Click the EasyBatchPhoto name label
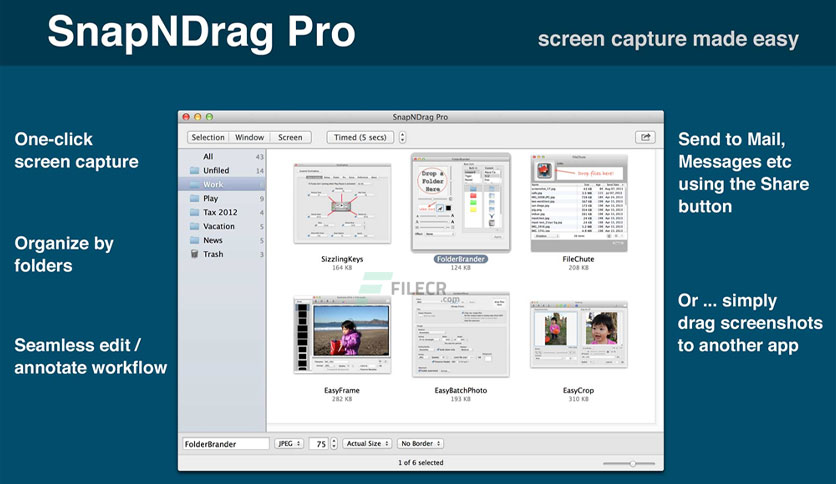The image size is (836, 484). [461, 390]
